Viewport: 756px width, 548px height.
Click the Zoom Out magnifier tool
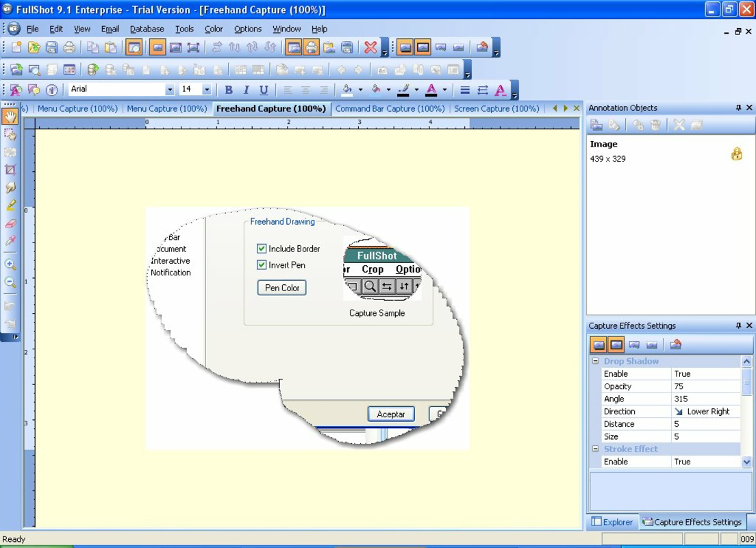pyautogui.click(x=10, y=282)
